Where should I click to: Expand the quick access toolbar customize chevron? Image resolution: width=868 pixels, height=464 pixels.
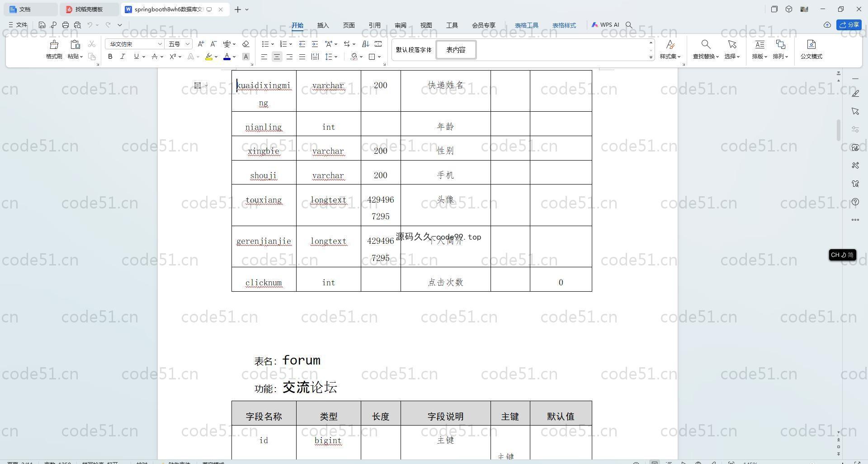click(x=120, y=25)
